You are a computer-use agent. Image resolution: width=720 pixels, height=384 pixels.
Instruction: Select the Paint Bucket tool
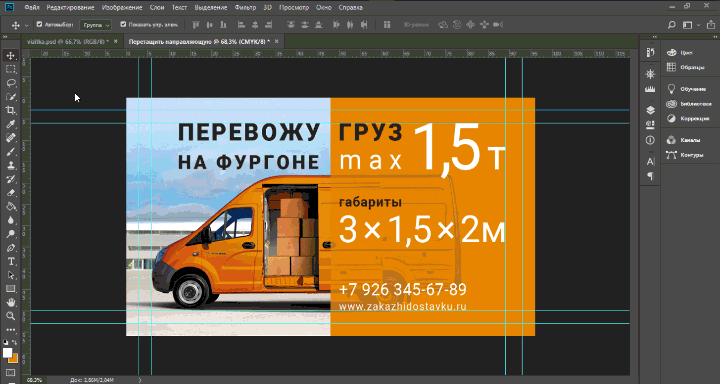[x=11, y=207]
